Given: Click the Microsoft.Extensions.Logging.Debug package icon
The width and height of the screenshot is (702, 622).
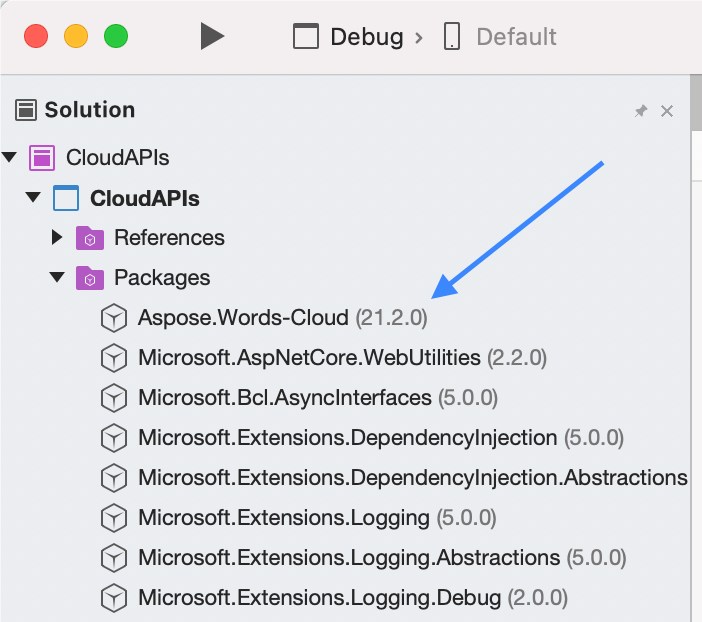Looking at the screenshot, I should click(114, 598).
